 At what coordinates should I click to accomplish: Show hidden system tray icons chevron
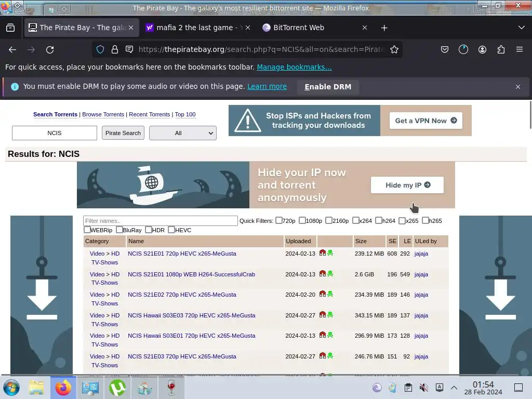point(454,388)
